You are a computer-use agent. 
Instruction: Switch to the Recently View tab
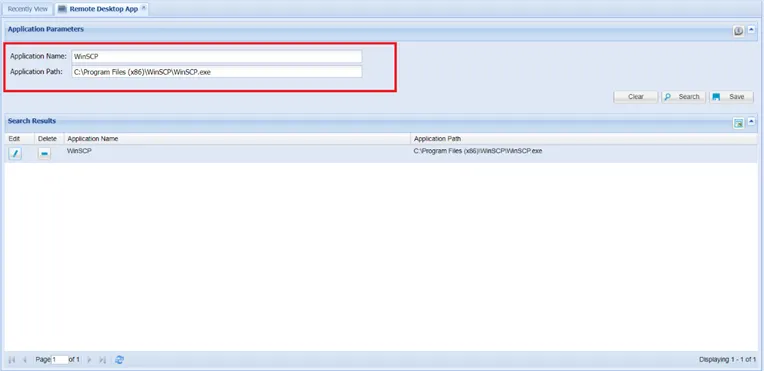point(28,9)
